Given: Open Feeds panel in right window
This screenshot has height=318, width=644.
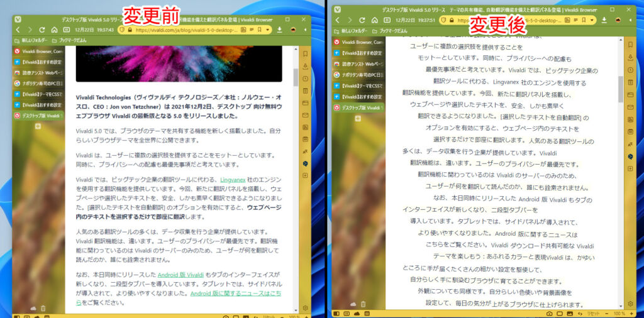Looking at the screenshot, I should coord(630,119).
